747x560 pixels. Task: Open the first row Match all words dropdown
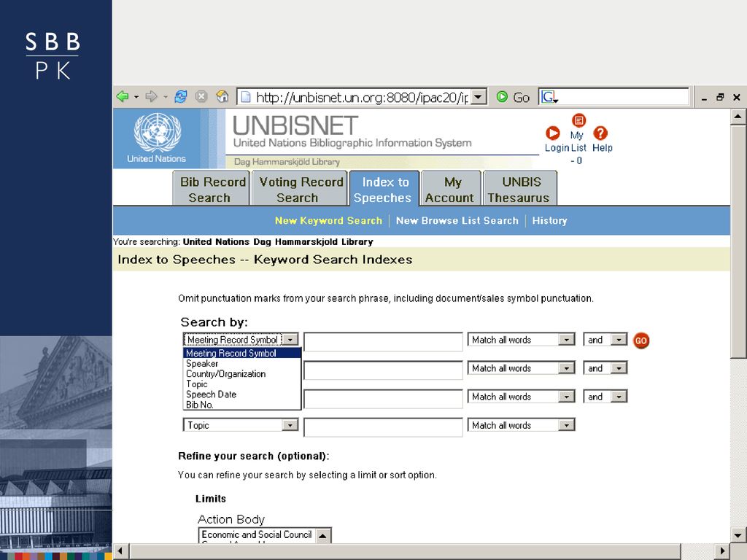click(x=566, y=340)
